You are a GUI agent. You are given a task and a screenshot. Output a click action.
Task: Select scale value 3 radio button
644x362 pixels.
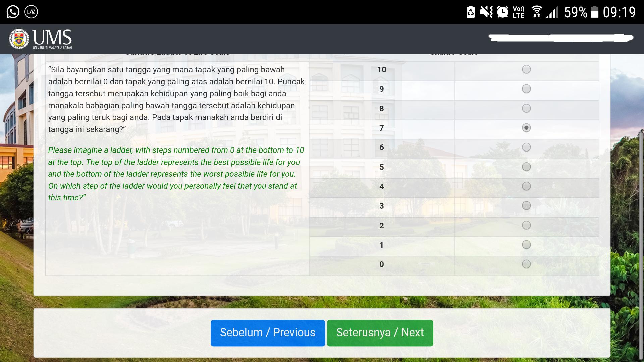(526, 205)
